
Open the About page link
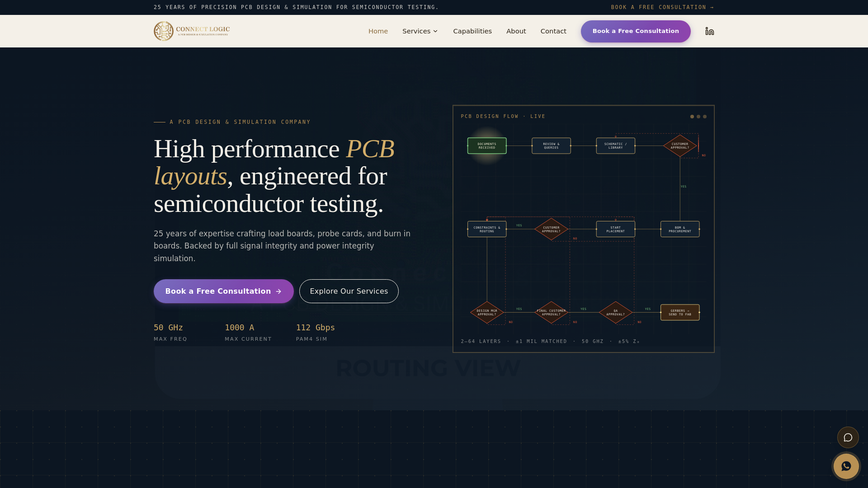[516, 31]
